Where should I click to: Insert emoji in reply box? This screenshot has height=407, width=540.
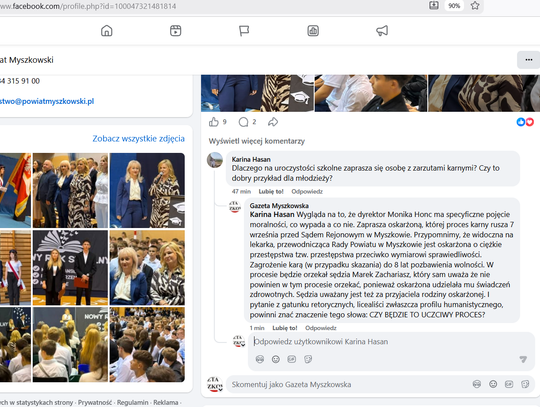pos(276,359)
